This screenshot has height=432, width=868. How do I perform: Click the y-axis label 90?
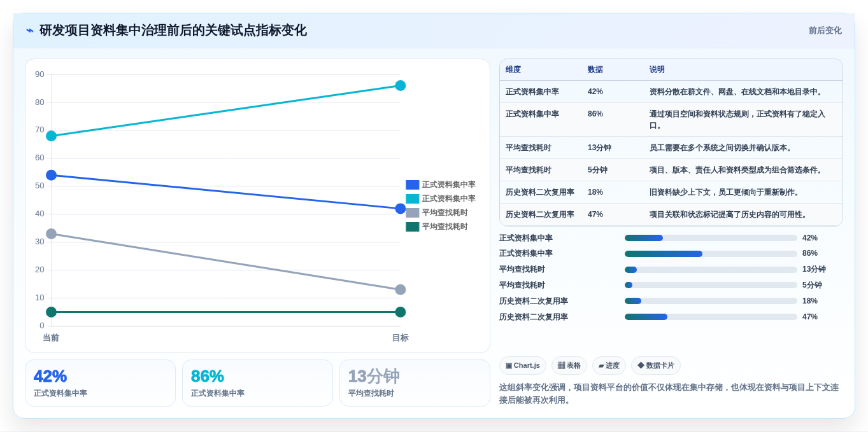point(39,74)
